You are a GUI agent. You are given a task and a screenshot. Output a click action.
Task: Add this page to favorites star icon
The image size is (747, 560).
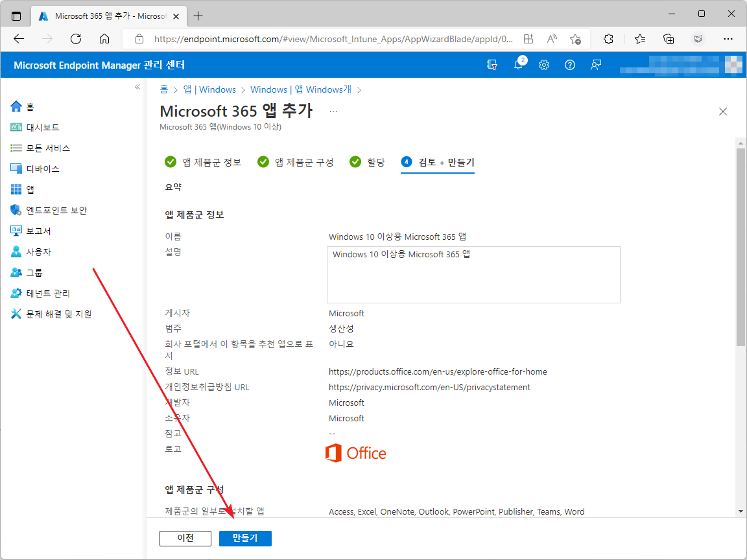click(576, 39)
